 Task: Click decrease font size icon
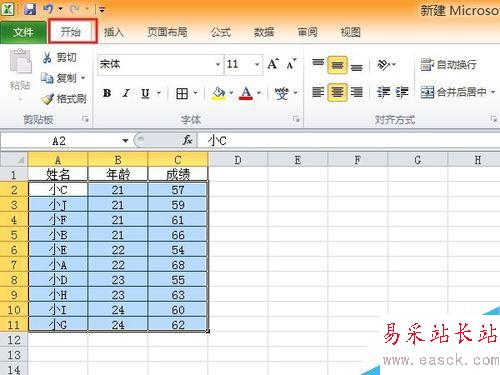(291, 64)
